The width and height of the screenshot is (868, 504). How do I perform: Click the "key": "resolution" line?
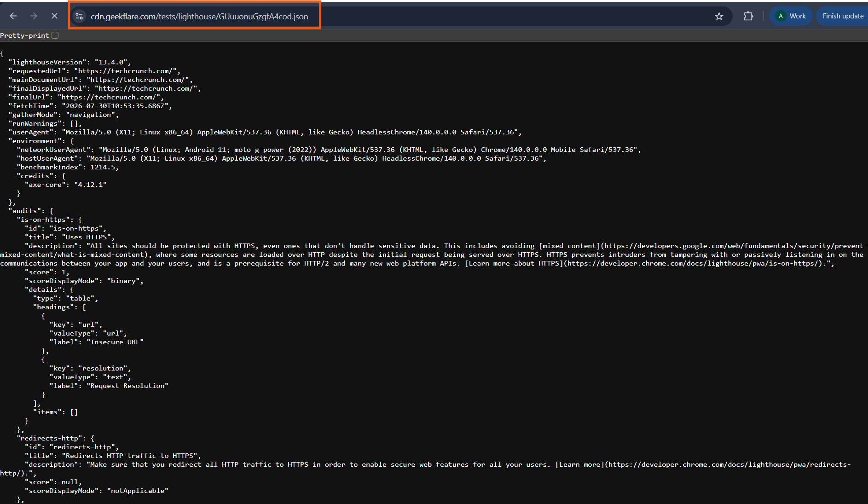point(90,368)
